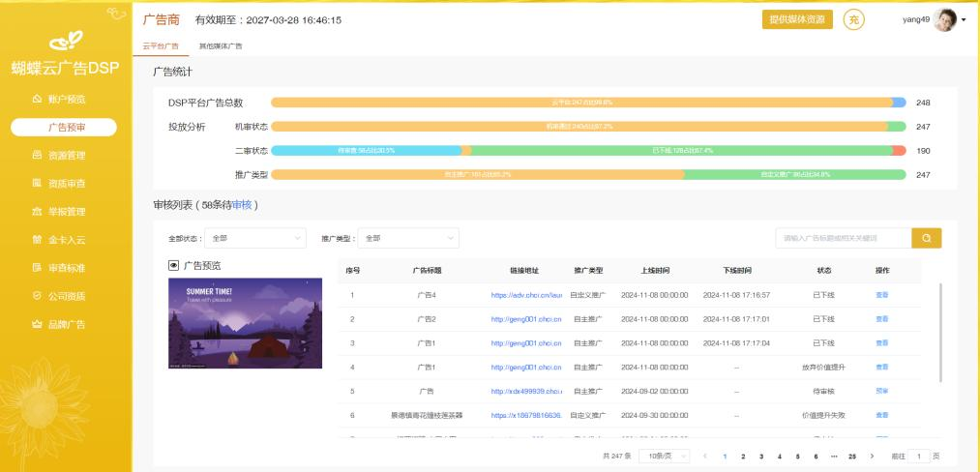
Task: Click the blue 待审查 segment in 二审状态 bar
Action: (367, 151)
